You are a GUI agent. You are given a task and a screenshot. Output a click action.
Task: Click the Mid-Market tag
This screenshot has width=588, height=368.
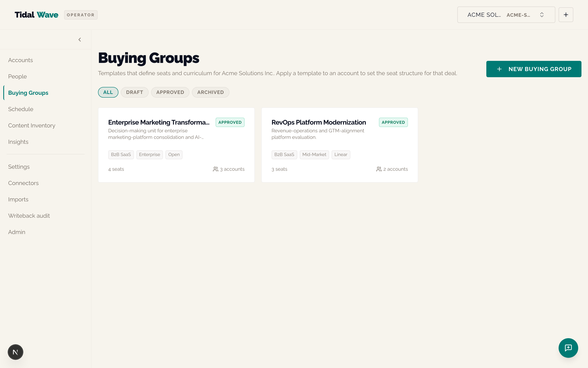tap(314, 155)
